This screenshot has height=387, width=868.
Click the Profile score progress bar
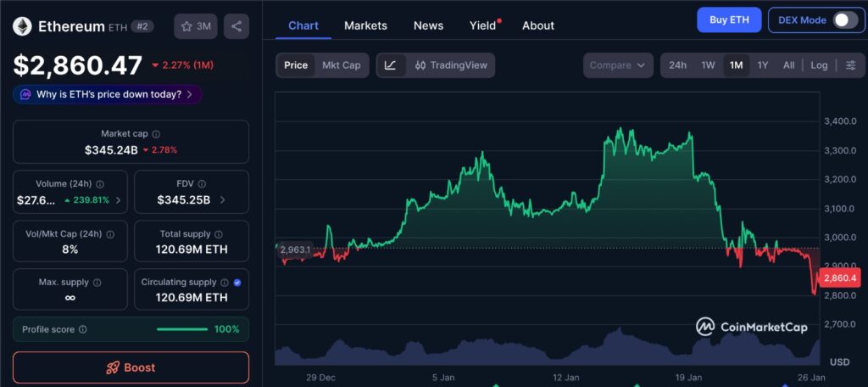[182, 329]
